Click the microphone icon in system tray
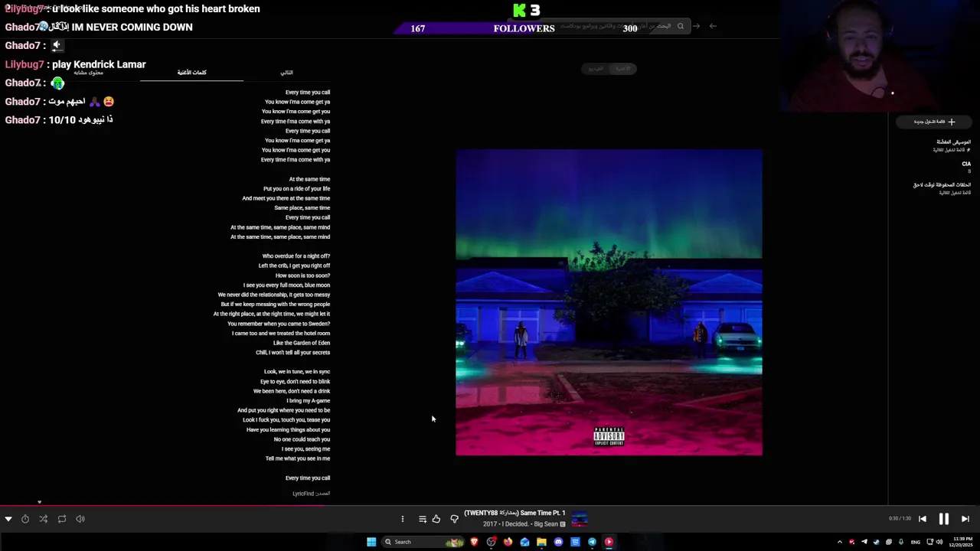 point(900,542)
